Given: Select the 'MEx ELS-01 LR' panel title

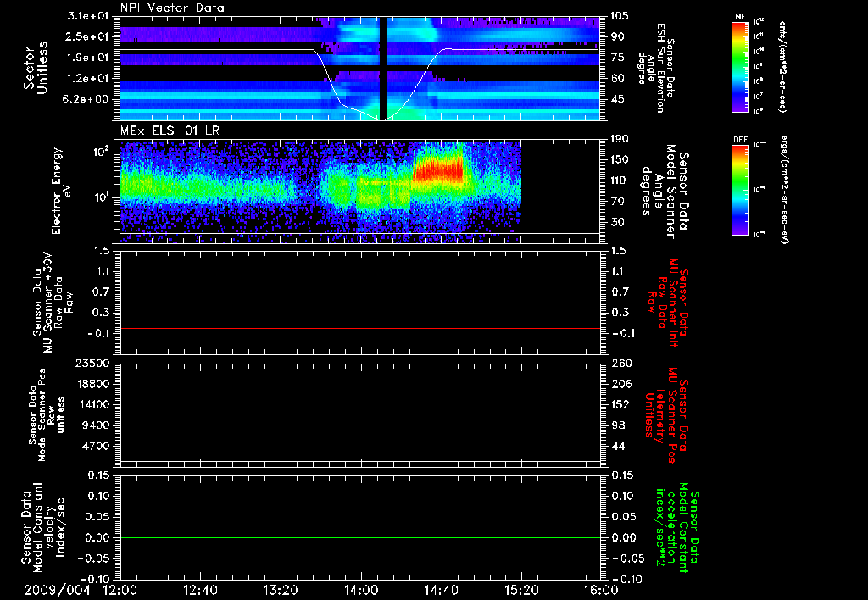Looking at the screenshot, I should click(170, 131).
